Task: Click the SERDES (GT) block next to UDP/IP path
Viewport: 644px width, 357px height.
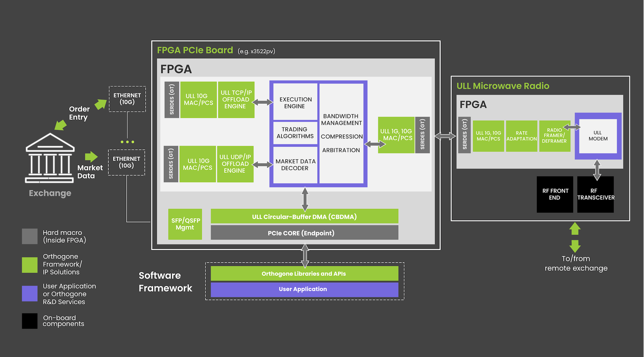Action: (171, 164)
